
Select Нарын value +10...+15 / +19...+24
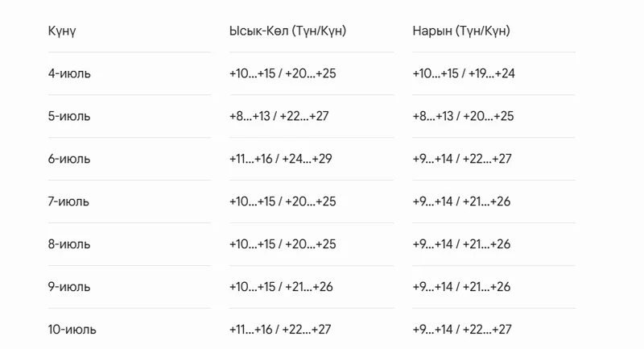[464, 73]
